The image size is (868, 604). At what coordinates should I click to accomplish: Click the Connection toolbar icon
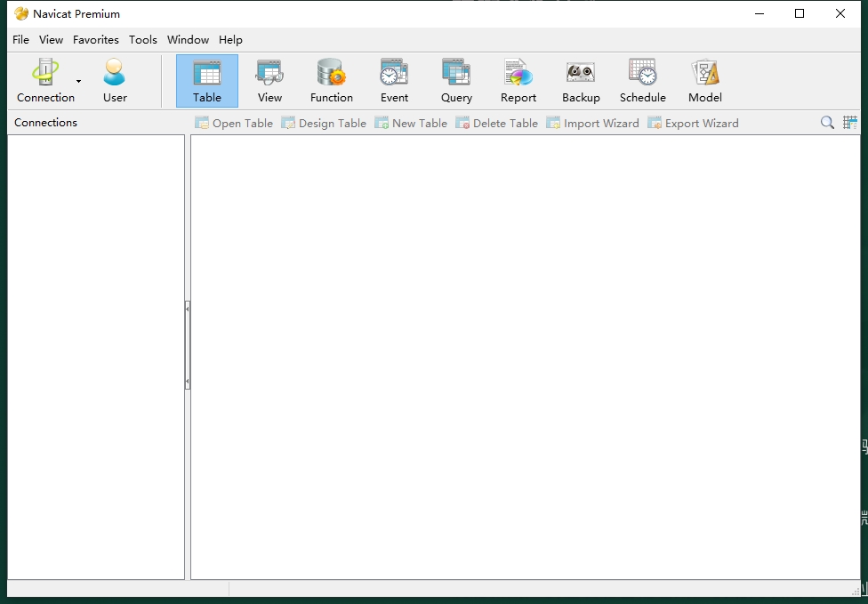45,81
